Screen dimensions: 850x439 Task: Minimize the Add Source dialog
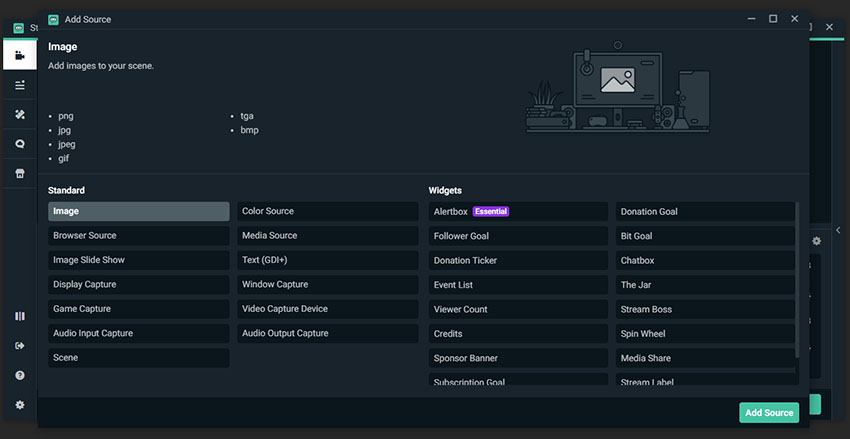tap(751, 19)
